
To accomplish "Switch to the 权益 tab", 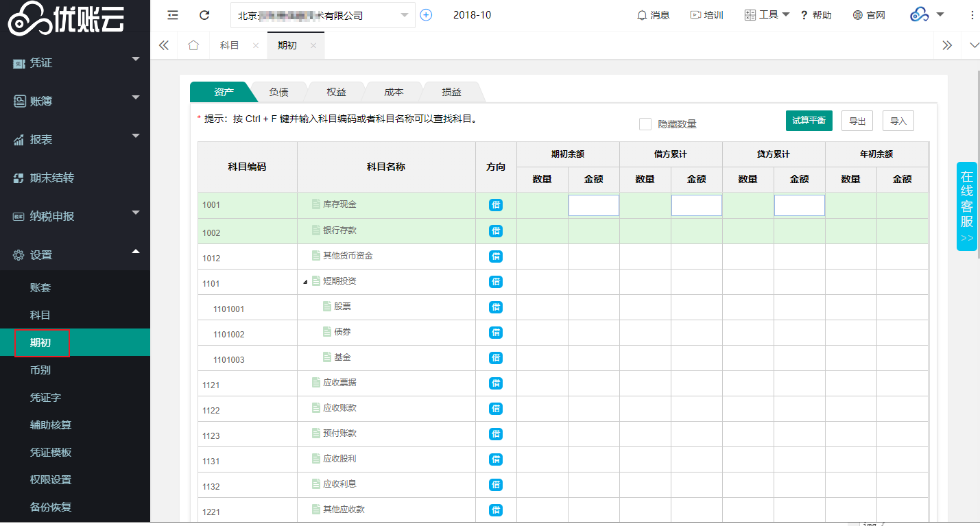I will pyautogui.click(x=336, y=92).
